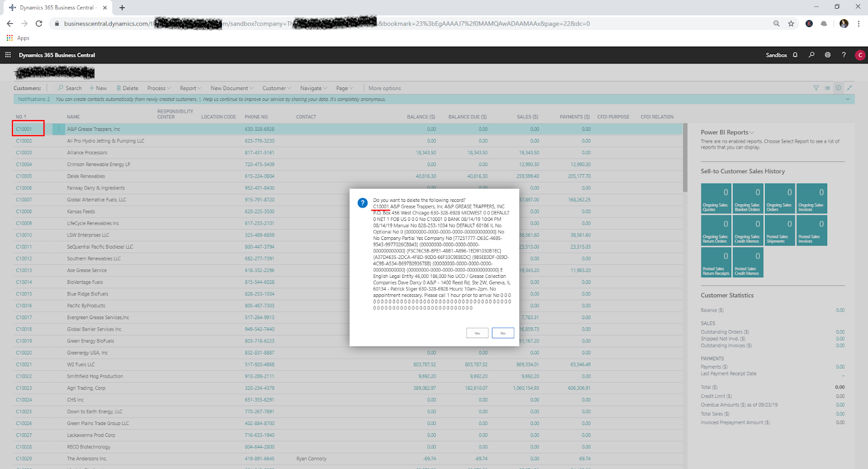Open filter pane funnel icon
868x469 pixels.
[x=816, y=88]
